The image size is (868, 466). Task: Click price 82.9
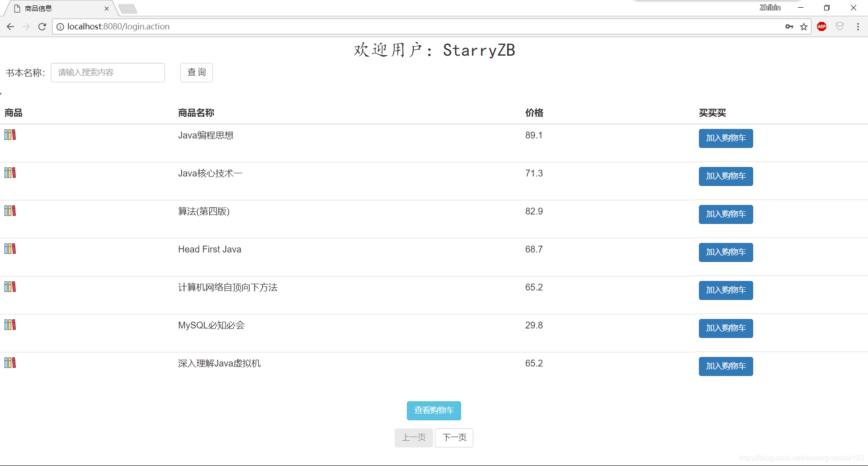click(x=534, y=211)
